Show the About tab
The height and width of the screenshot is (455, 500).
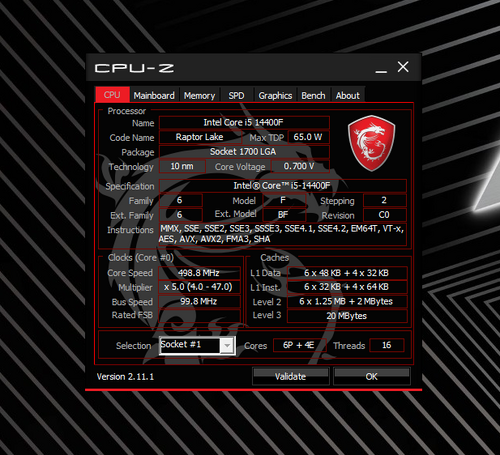point(348,96)
